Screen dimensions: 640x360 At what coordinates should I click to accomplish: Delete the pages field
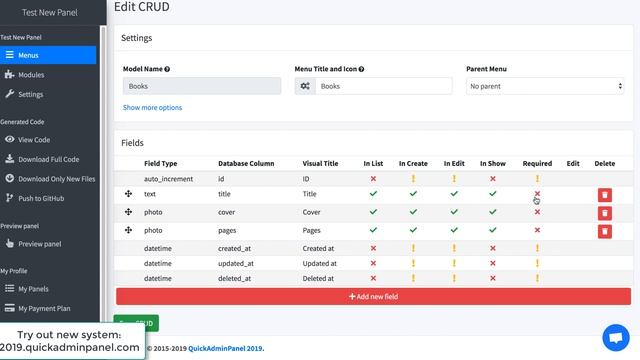(x=604, y=231)
